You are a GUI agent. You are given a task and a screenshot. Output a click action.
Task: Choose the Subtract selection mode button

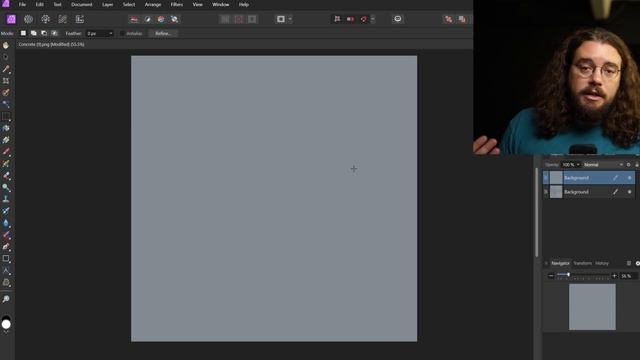coord(44,33)
